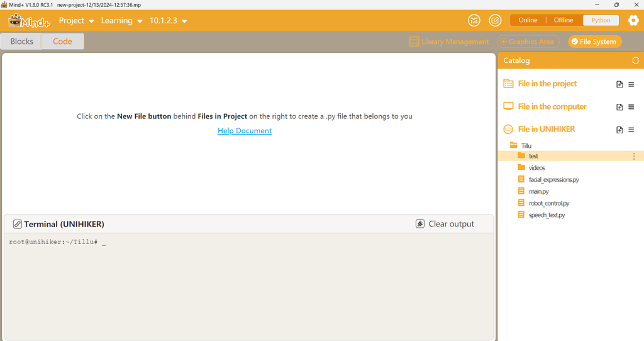Click the feedback edit round icon

click(495, 20)
